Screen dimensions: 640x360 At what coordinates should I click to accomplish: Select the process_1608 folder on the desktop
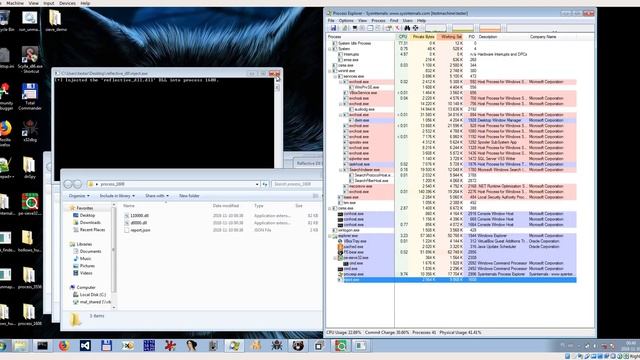pyautogui.click(x=29, y=314)
